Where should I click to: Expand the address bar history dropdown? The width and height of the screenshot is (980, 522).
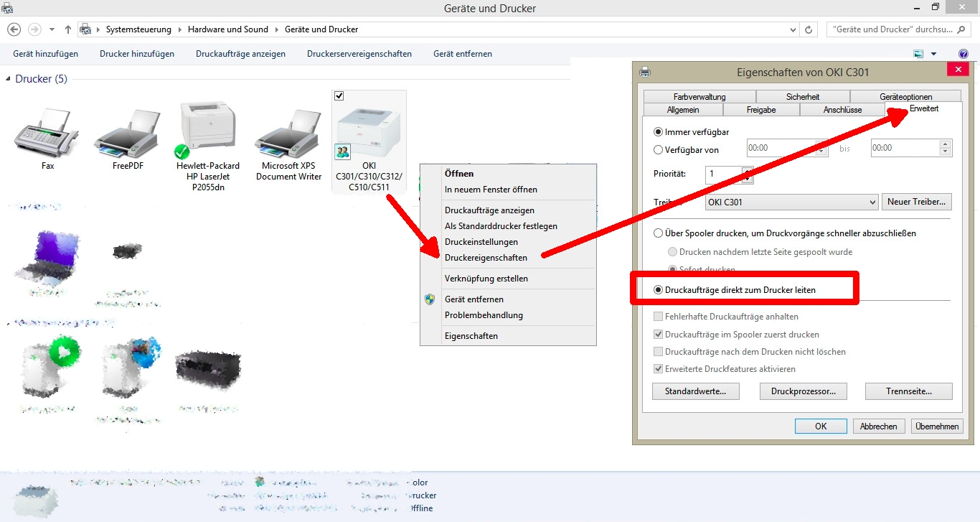(x=793, y=29)
